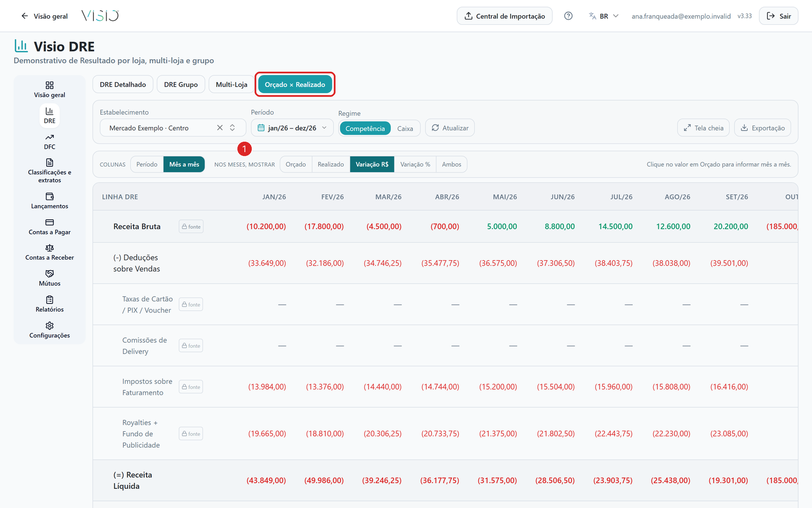Click the Sair logout button
Screen dimensions: 812x508
click(x=779, y=16)
